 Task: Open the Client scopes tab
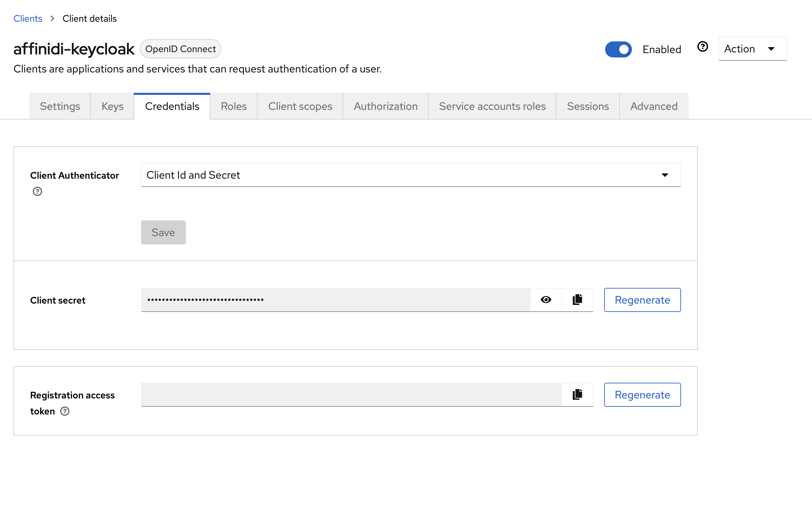(x=300, y=106)
